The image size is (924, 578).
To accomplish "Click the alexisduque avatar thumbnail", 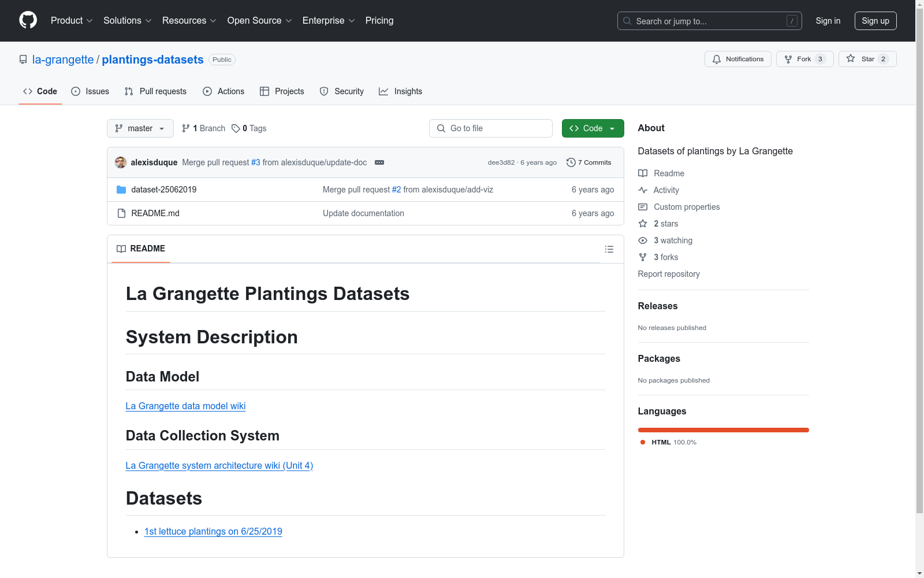I will point(121,162).
